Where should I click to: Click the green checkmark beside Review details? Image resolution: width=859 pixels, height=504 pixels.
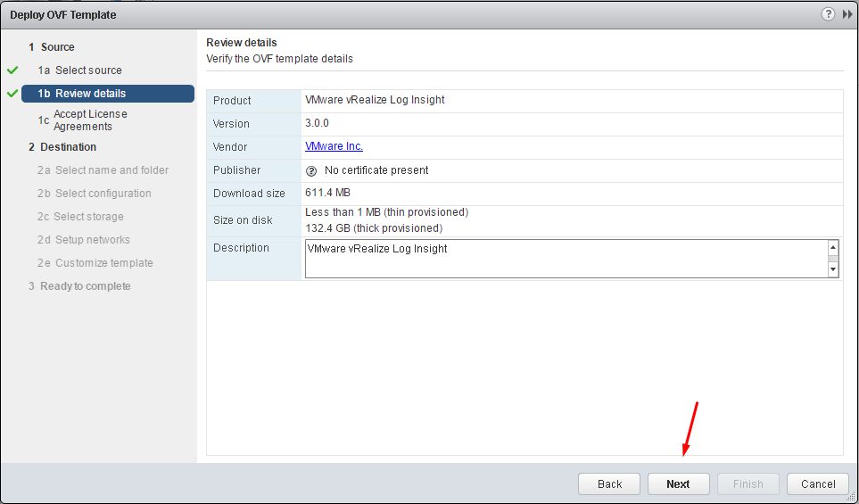[x=12, y=93]
